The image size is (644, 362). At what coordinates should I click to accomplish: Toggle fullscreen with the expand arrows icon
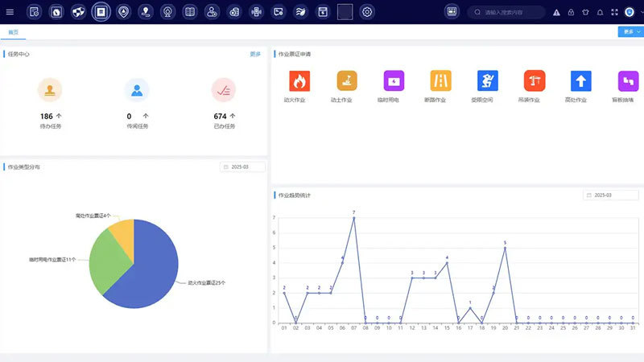(614, 12)
